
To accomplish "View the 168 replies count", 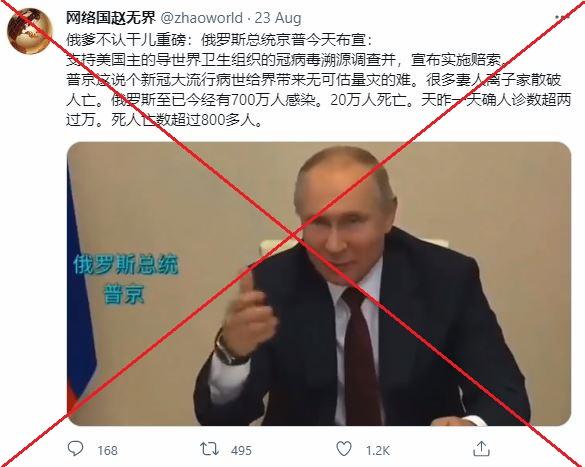I will (x=107, y=451).
